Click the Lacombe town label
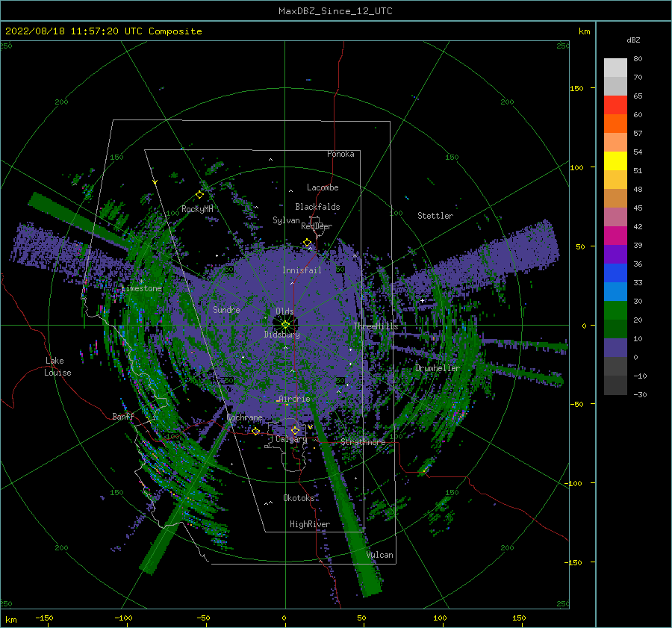 323,187
